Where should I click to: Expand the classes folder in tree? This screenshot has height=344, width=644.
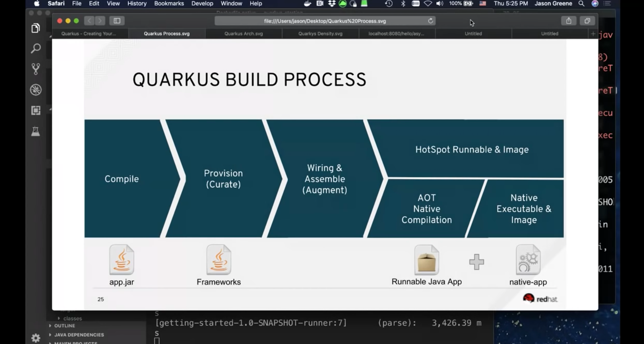(72, 318)
